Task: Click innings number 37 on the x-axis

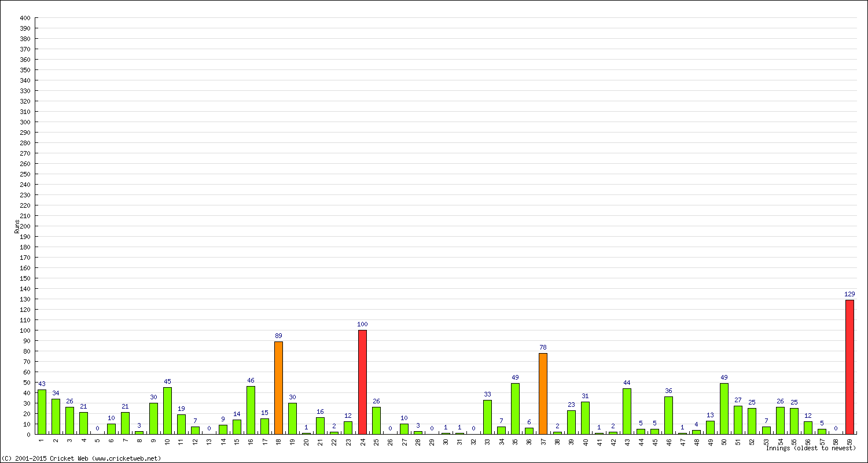Action: pos(543,441)
